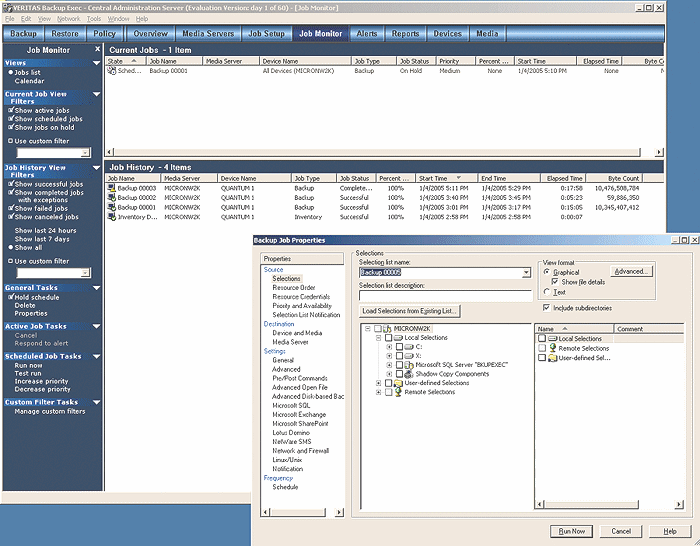This screenshot has height=546, width=700.
Task: Click Remote Selections icon in right list
Action: 553,348
